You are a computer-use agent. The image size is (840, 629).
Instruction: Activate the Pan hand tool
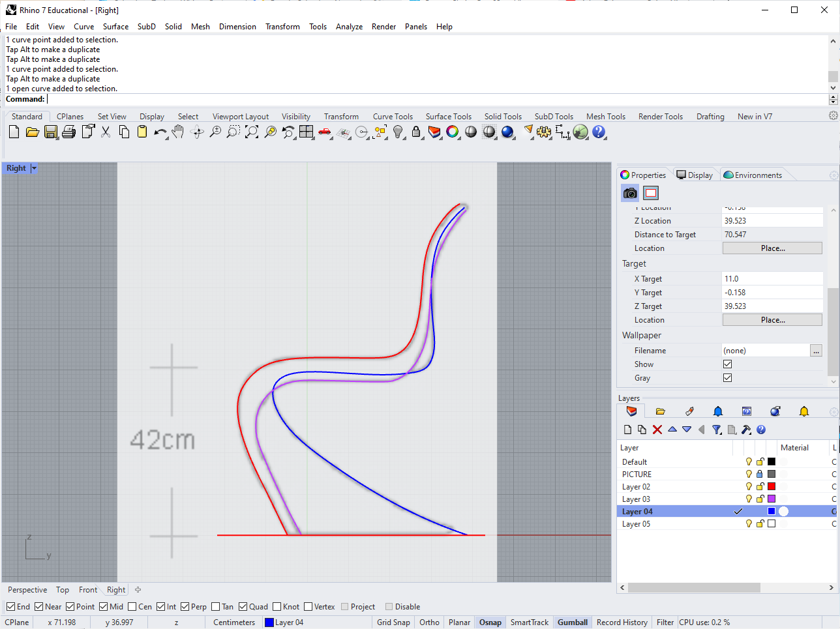178,132
